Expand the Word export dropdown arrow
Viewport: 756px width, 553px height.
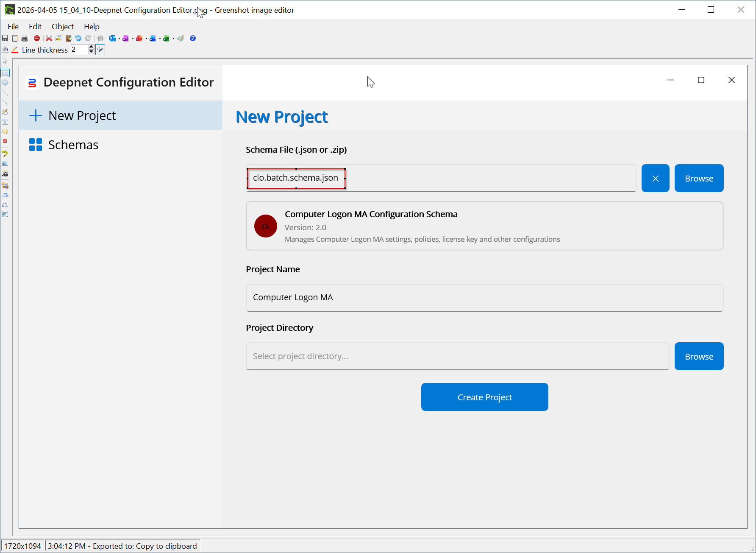(x=160, y=38)
